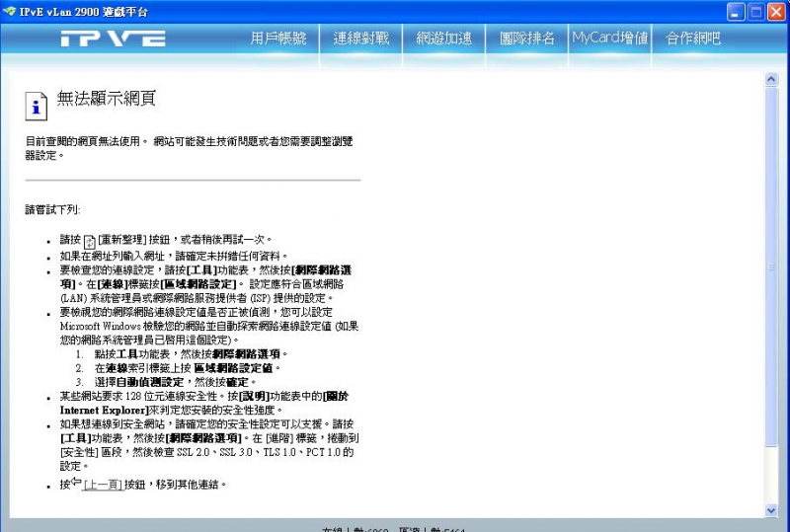The height and width of the screenshot is (532, 790).
Task: Select the 團隊排名 tab
Action: 527,38
